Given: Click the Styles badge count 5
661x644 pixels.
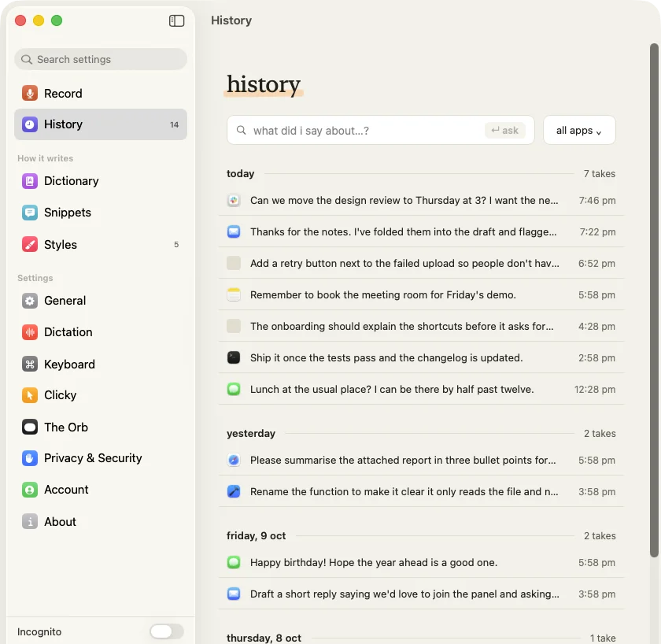Looking at the screenshot, I should coord(176,245).
